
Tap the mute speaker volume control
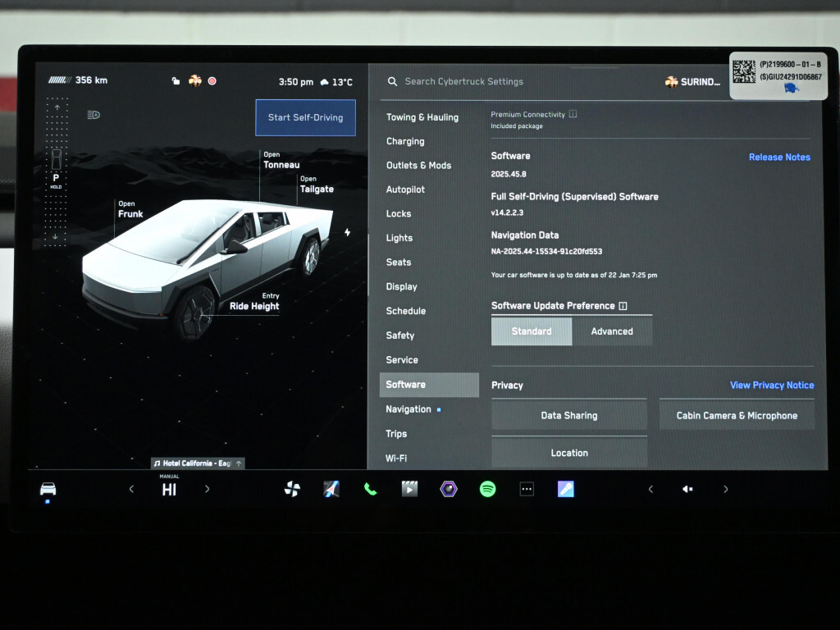pos(687,489)
